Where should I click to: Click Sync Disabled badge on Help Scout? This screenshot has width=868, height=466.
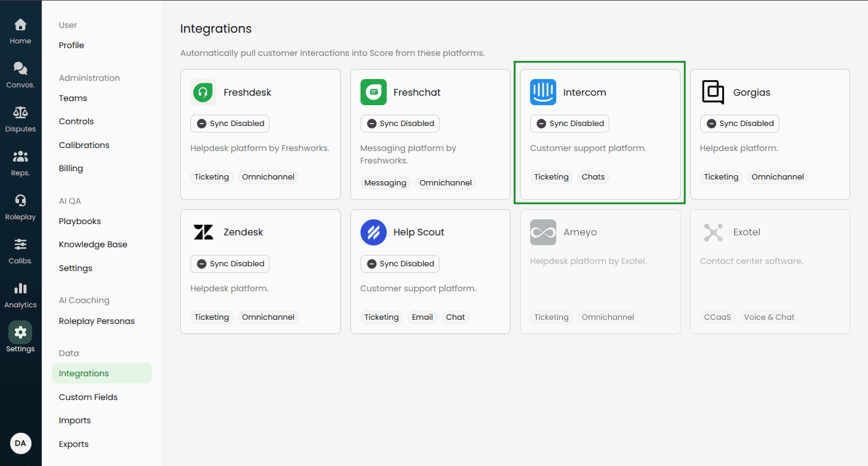400,264
